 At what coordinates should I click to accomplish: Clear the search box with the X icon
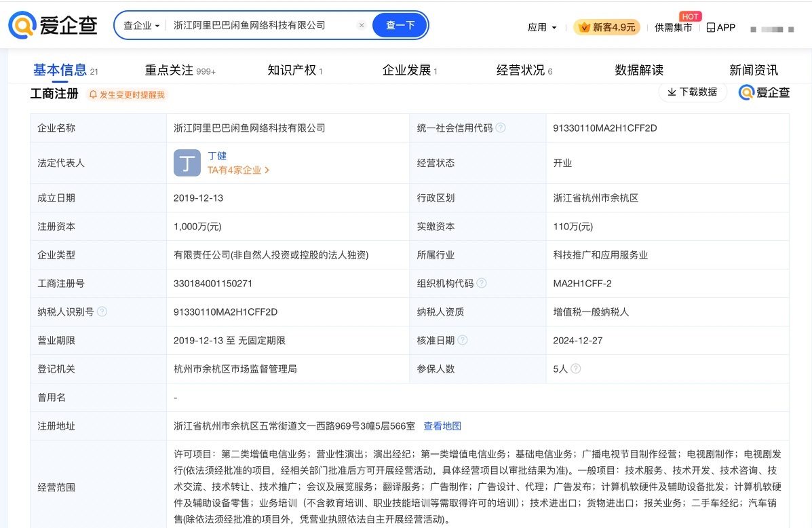click(362, 26)
